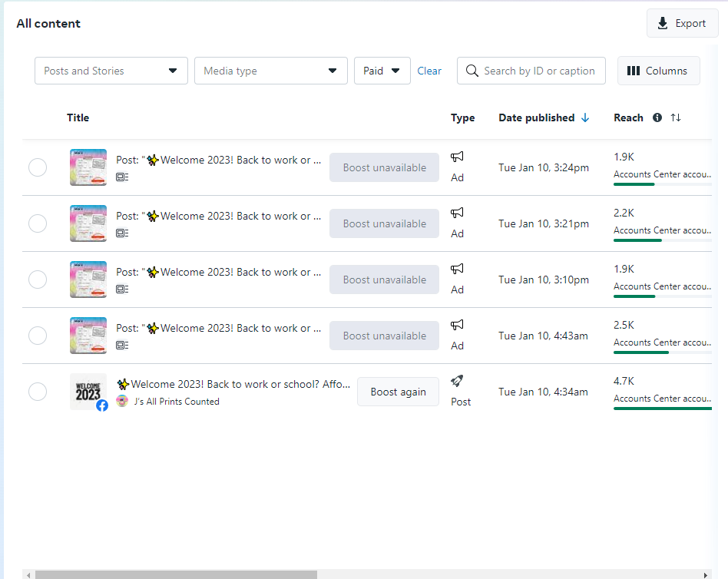Click the 'Tue Jan 10, 4:43am' date
The width and height of the screenshot is (728, 579).
click(543, 336)
